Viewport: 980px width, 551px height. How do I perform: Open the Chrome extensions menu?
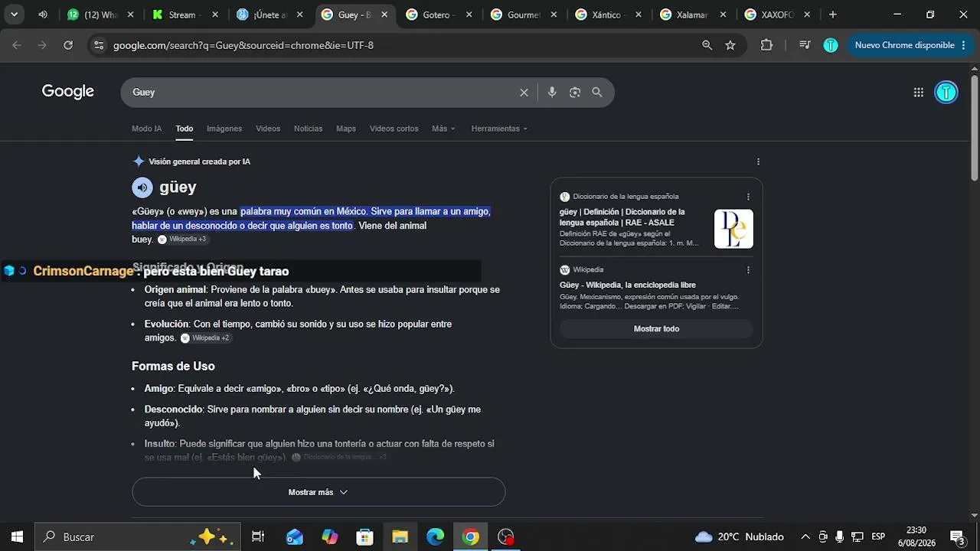[x=766, y=45]
